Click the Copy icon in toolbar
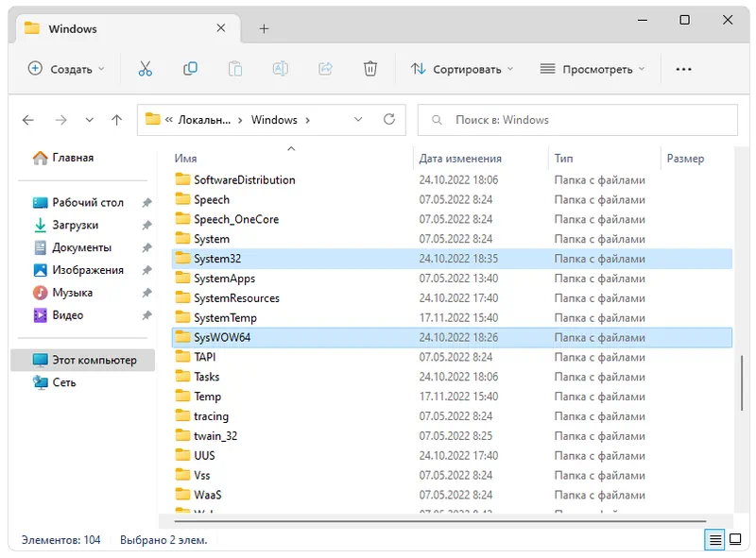This screenshot has width=756, height=558. [x=191, y=69]
